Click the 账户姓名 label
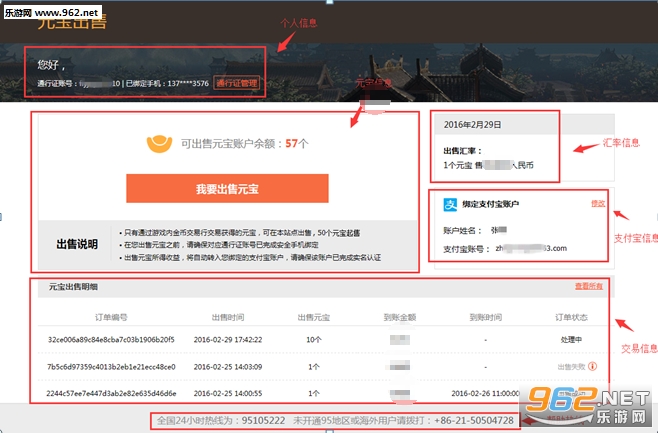Image resolution: width=658 pixels, height=433 pixels. [462, 230]
